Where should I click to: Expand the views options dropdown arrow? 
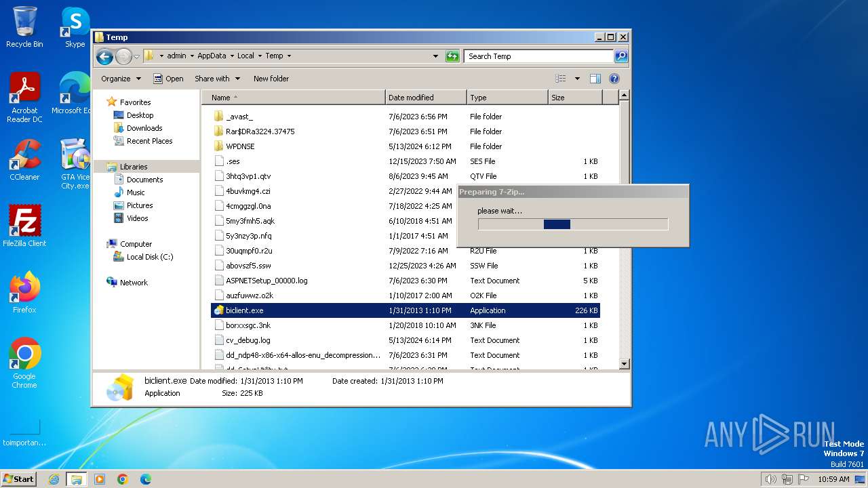coord(577,79)
